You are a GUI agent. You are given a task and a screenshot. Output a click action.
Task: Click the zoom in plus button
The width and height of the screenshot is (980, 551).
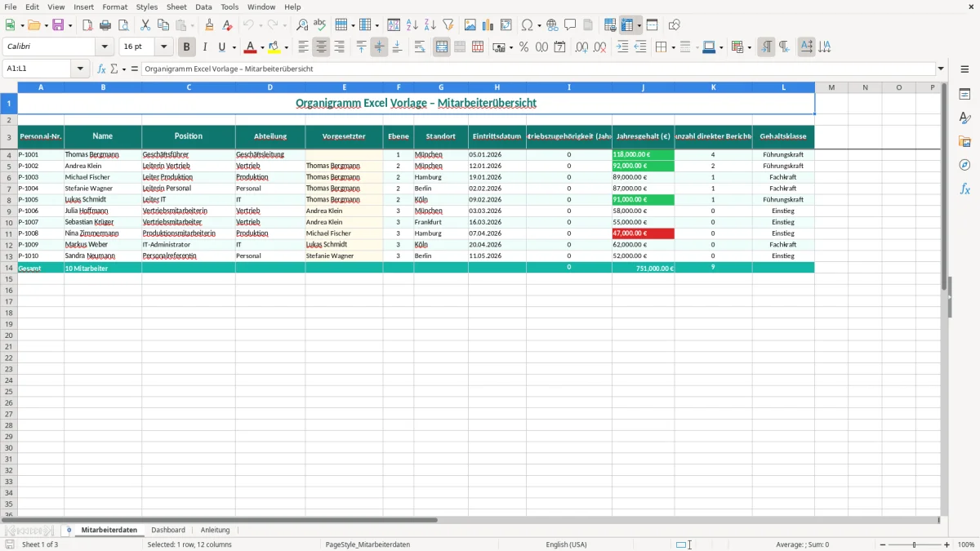[947, 544]
